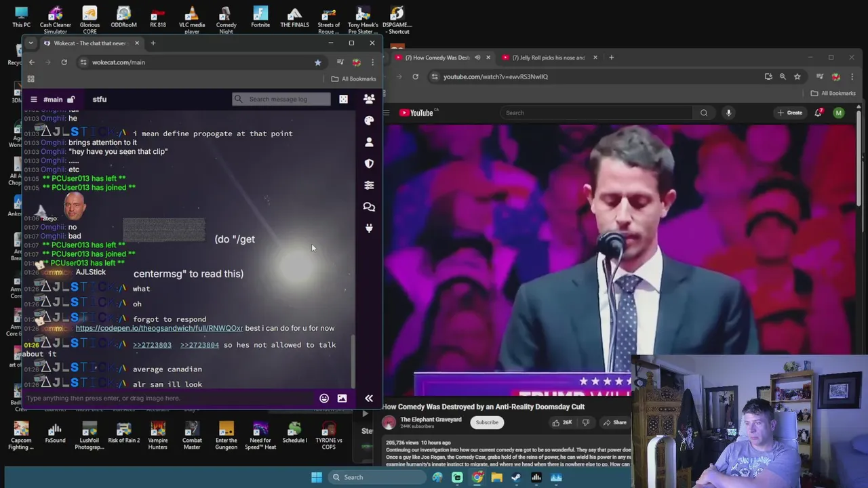Open the Windows Start menu
The height and width of the screenshot is (488, 868).
317,477
